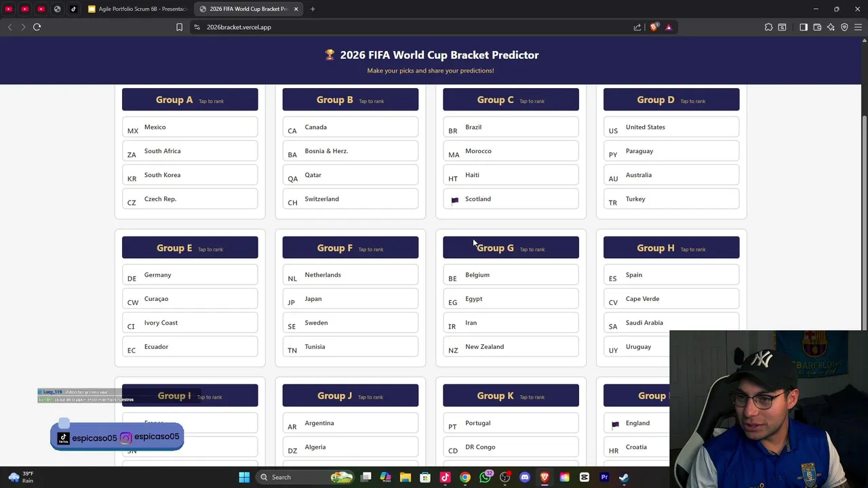Bookmark this page in the address bar
868x488 pixels.
tap(179, 27)
